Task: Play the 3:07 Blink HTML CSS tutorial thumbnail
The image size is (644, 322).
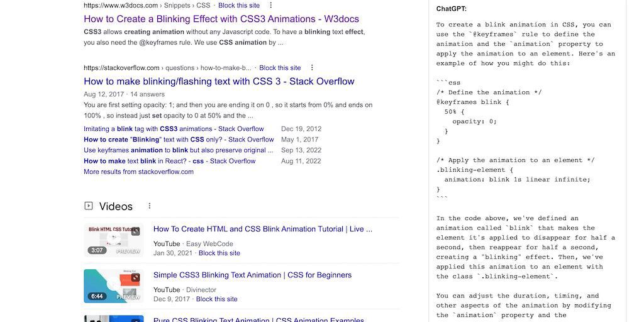Action: coord(113,240)
